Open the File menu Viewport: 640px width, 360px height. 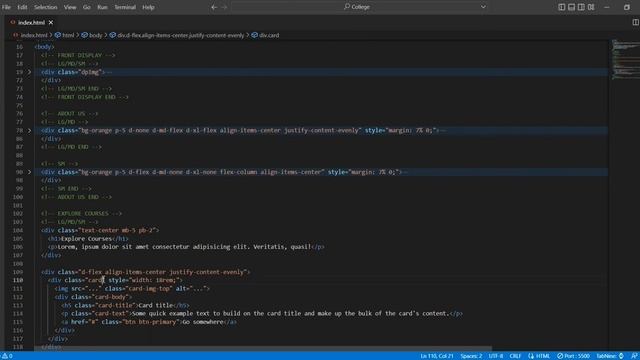point(6,7)
